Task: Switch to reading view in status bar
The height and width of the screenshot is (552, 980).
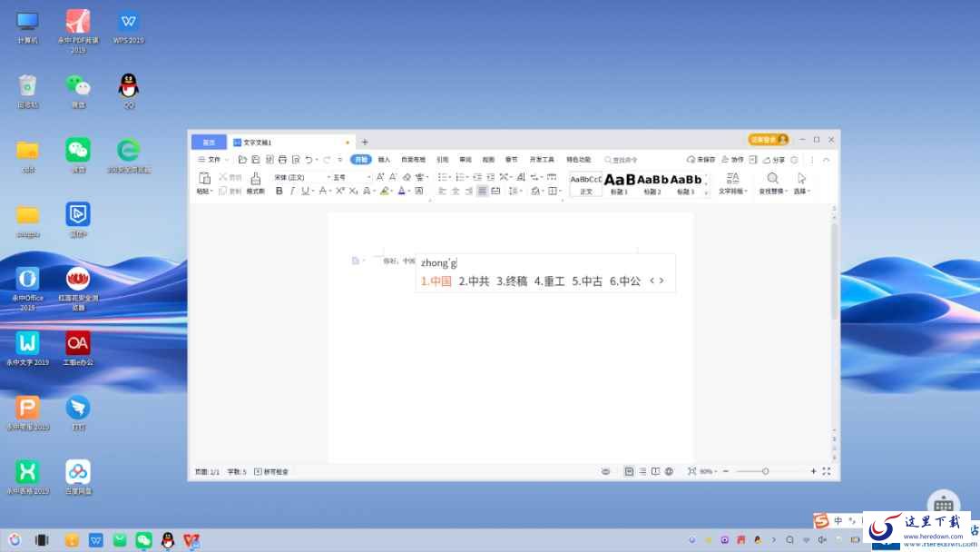Action: [x=656, y=471]
